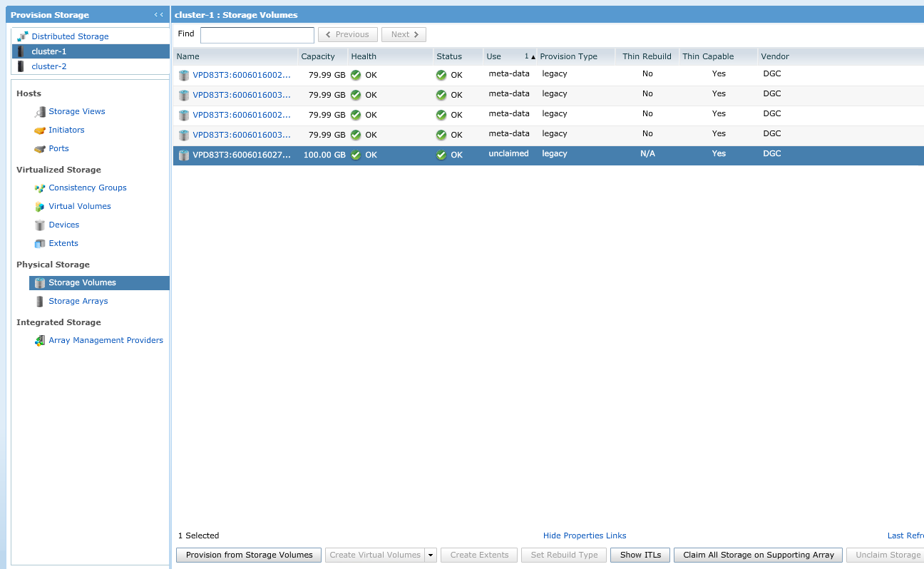Screen dimensions: 924x569
Task: Click Claim All Storage on Supporting Array
Action: click(758, 555)
